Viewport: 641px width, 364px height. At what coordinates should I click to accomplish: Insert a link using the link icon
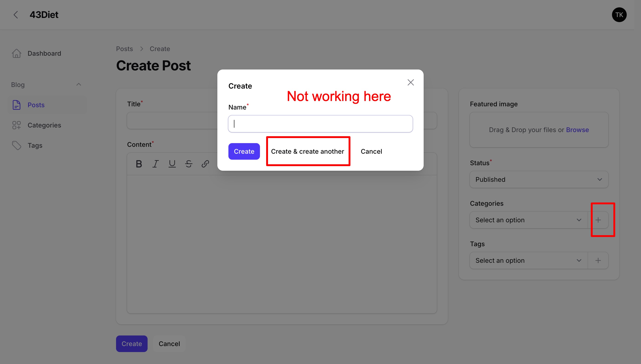pyautogui.click(x=205, y=164)
